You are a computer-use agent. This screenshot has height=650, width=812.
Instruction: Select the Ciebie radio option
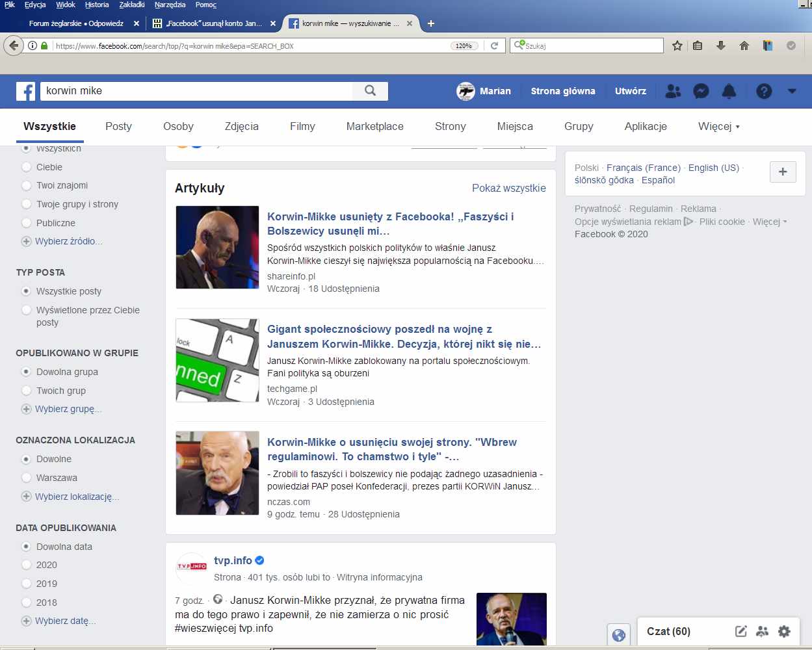tap(27, 167)
